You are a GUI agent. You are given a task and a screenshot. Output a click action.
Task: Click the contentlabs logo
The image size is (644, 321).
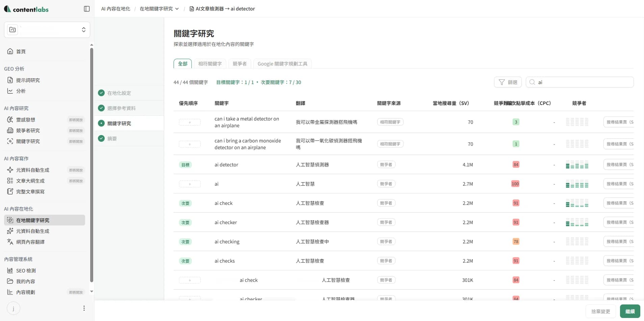[27, 9]
